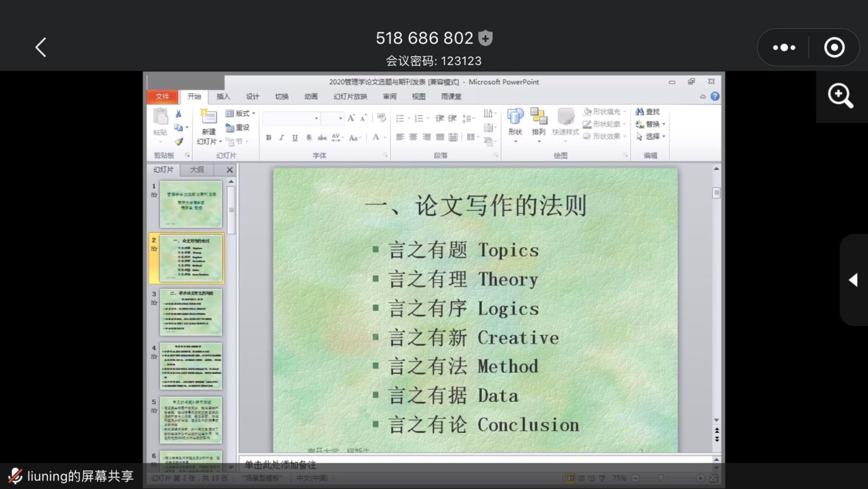
Task: Open the 切换 ribbon tab
Action: point(281,97)
